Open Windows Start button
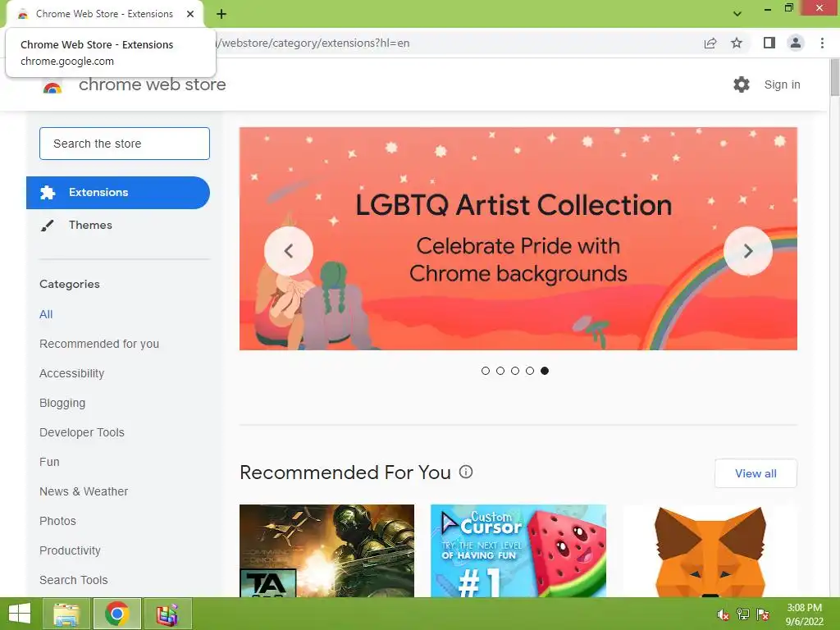The width and height of the screenshot is (840, 630). [x=20, y=614]
